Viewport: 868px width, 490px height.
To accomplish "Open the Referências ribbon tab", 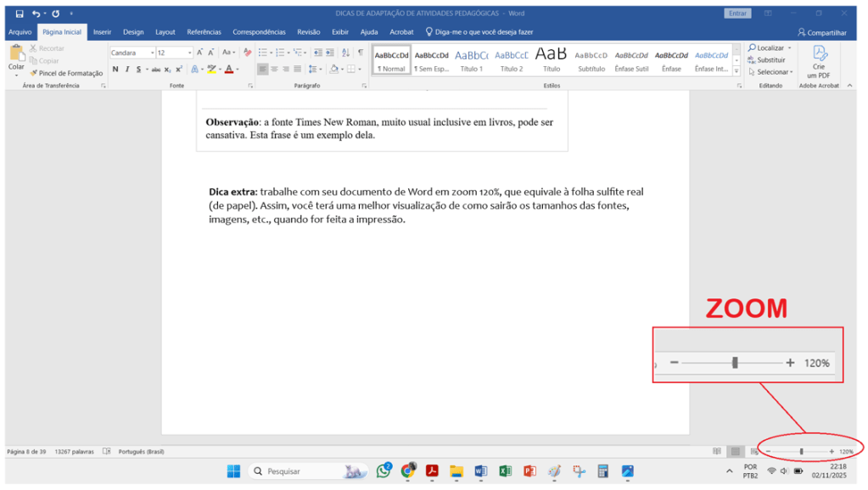I will tap(204, 32).
